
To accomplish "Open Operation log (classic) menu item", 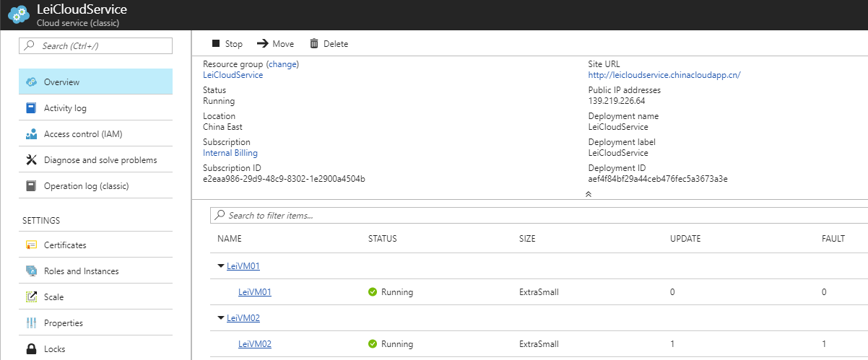I will (x=96, y=186).
